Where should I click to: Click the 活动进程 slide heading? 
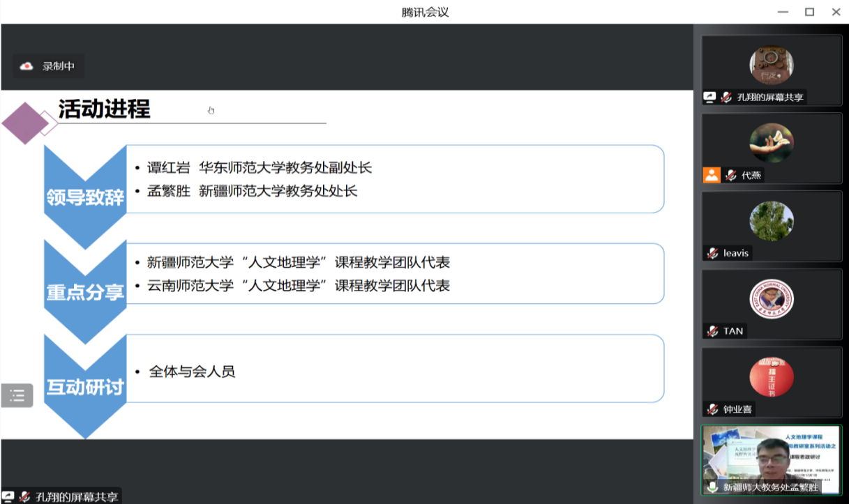[104, 109]
